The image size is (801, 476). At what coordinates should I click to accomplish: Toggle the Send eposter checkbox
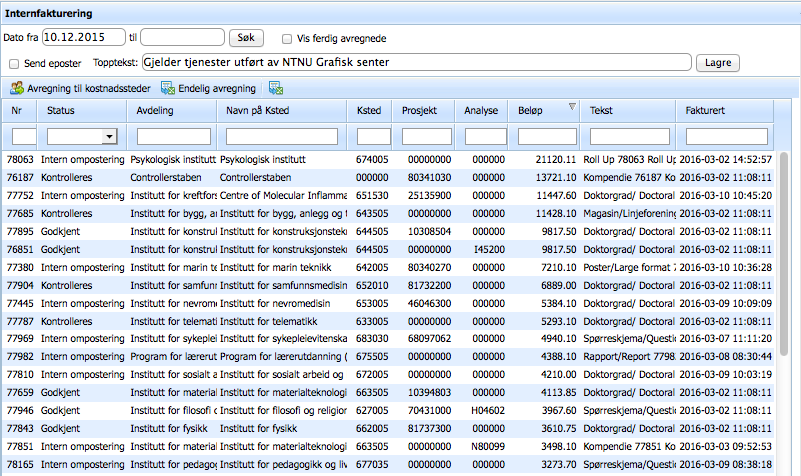point(12,63)
